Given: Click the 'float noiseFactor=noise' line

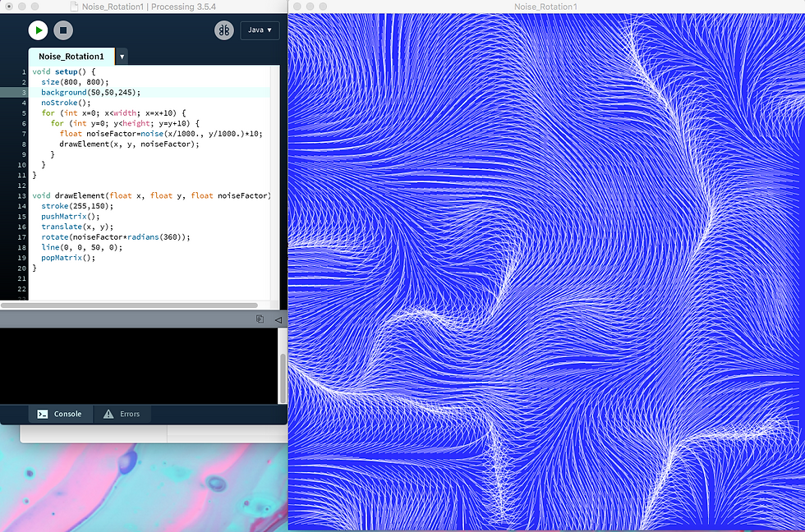Looking at the screenshot, I should (x=161, y=133).
